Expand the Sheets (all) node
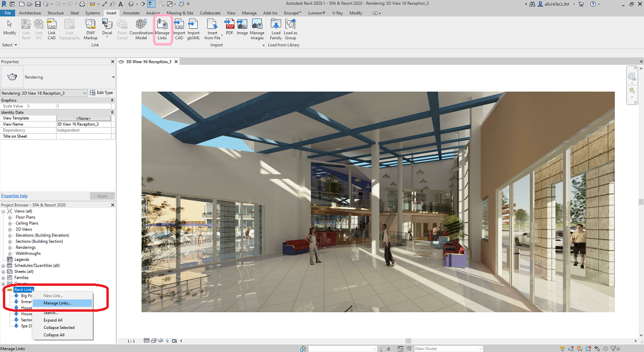The height and width of the screenshot is (352, 644). click(x=4, y=271)
